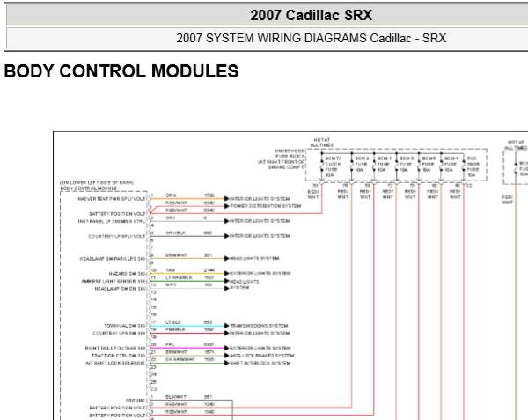The height and width of the screenshot is (420, 528).
Task: Click the "2007 Cadillac SRX" title header
Action: (x=311, y=16)
